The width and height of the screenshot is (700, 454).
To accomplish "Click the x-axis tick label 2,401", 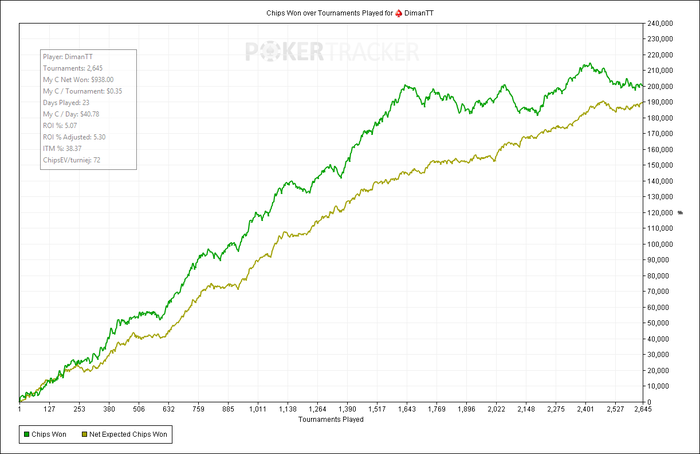I will (x=585, y=409).
